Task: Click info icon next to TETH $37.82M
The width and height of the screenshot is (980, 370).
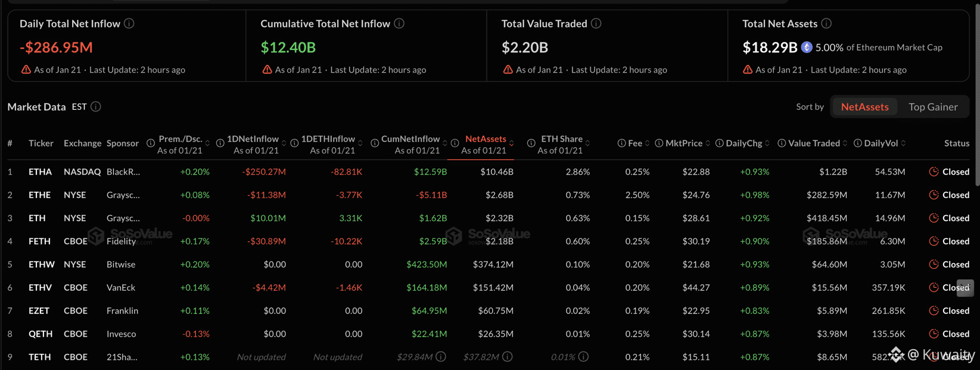Action: tap(508, 357)
